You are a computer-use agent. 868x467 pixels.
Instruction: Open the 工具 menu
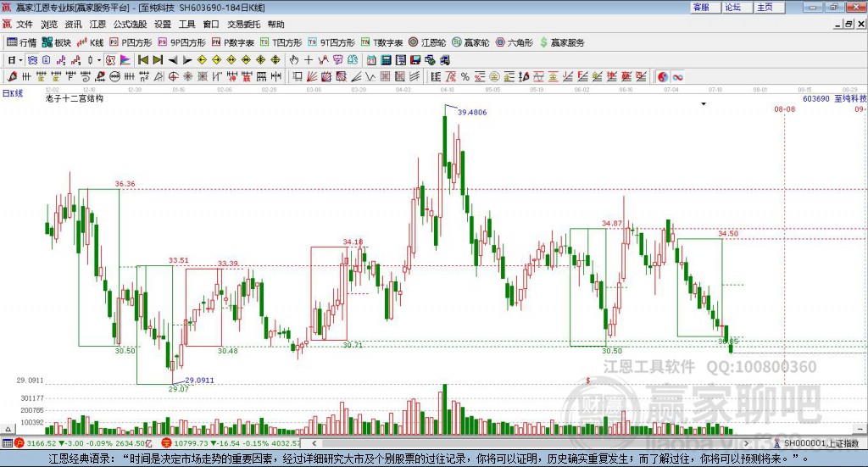pos(186,25)
